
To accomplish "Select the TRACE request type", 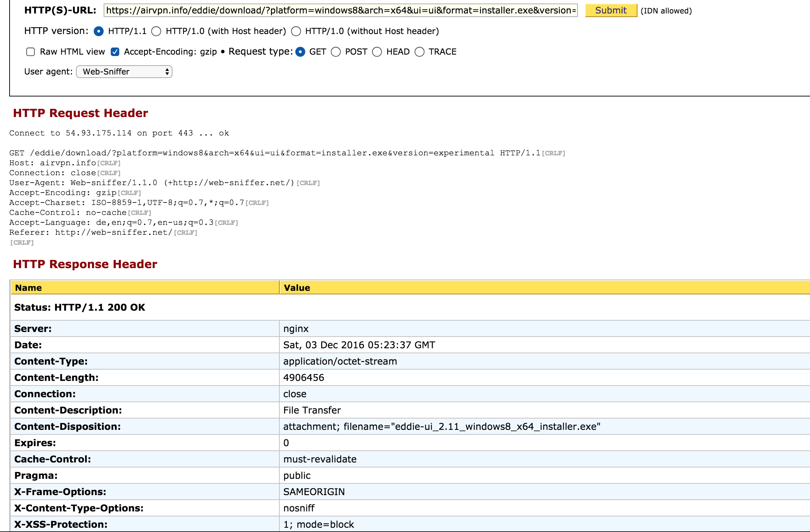I will (x=420, y=52).
